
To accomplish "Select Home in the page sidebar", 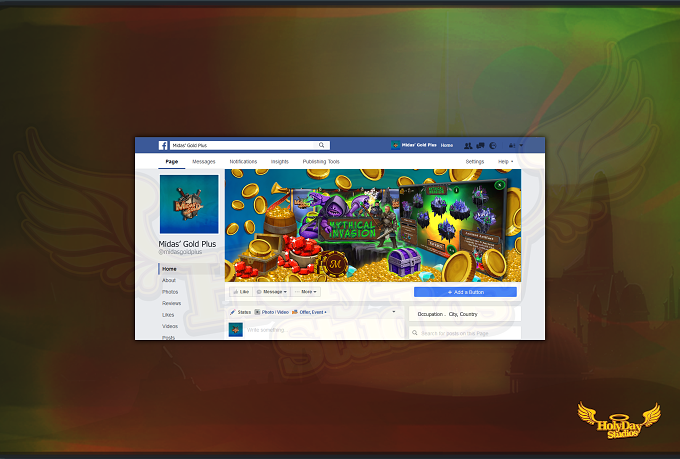I will 169,269.
